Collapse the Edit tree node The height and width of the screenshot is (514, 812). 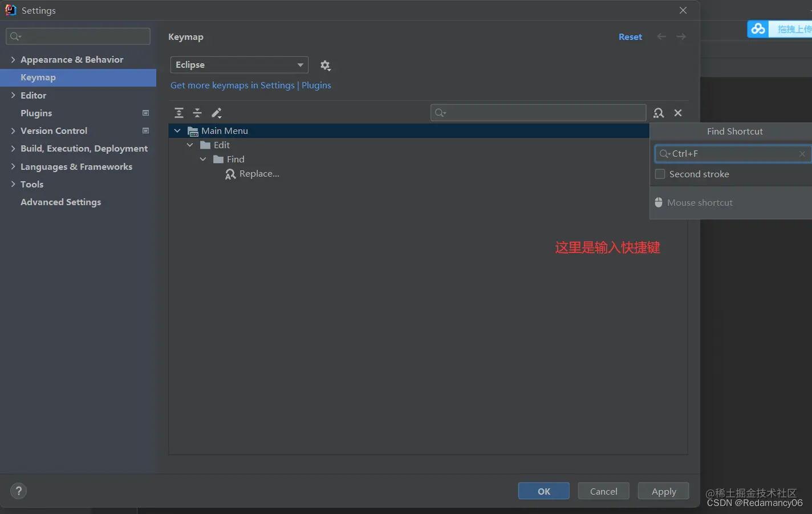(190, 145)
